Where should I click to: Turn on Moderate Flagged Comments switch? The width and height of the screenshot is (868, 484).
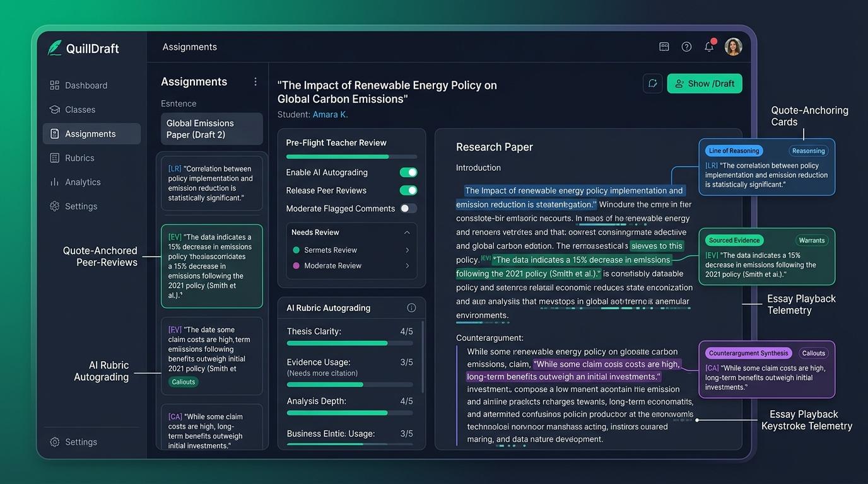coord(408,209)
